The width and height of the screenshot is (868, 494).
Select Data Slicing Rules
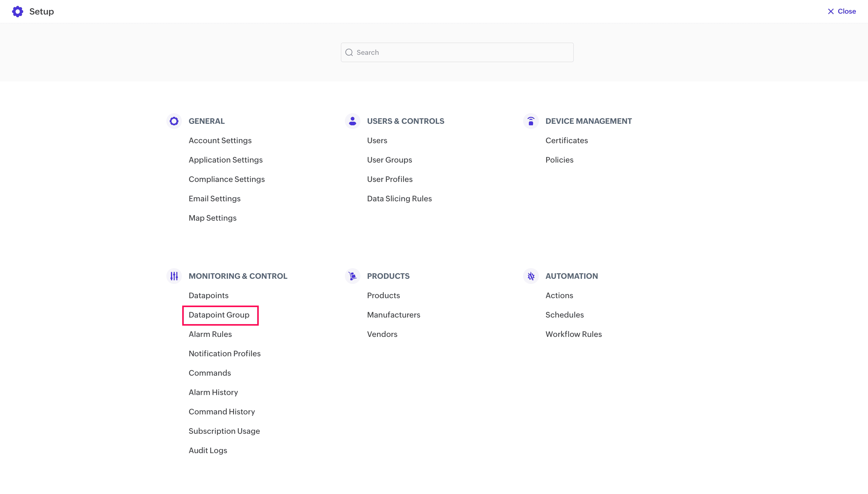click(x=399, y=199)
